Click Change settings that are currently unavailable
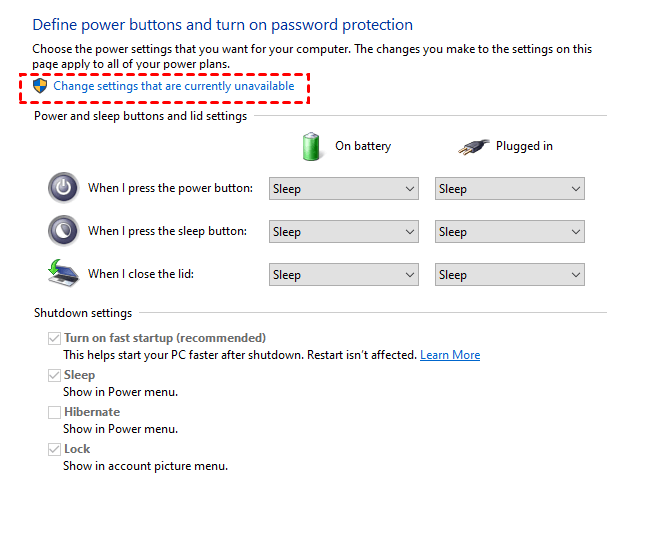The image size is (651, 545). click(174, 86)
